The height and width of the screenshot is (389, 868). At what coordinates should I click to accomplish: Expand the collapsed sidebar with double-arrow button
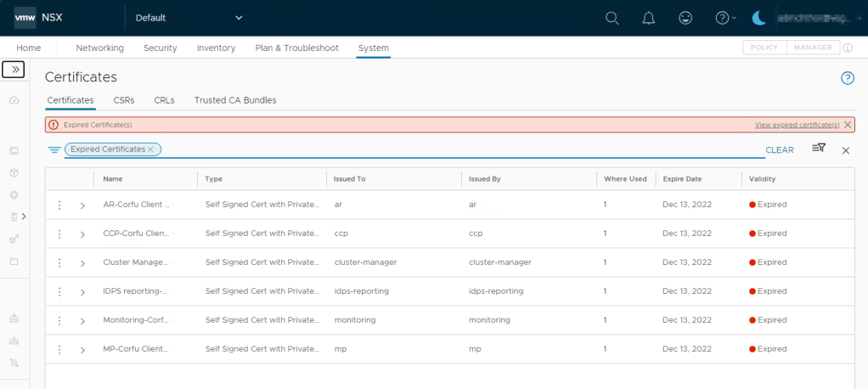pos(15,69)
